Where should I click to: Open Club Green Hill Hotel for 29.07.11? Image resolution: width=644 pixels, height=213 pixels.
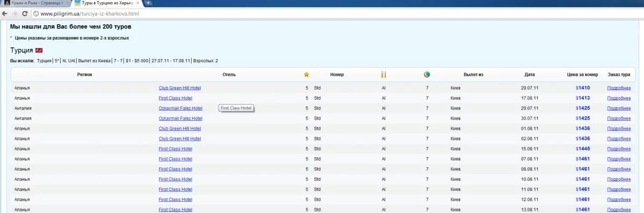point(180,88)
